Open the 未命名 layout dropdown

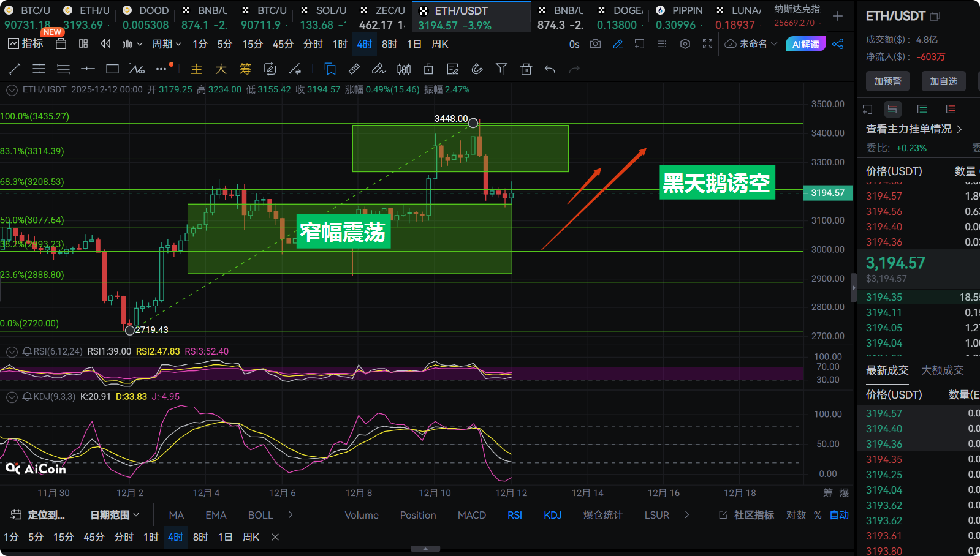pyautogui.click(x=751, y=44)
